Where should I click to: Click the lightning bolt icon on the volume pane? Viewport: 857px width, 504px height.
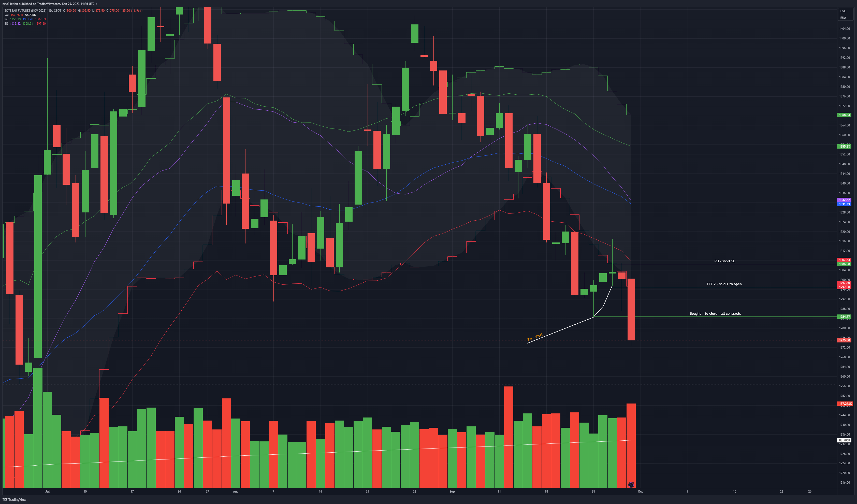(631, 484)
